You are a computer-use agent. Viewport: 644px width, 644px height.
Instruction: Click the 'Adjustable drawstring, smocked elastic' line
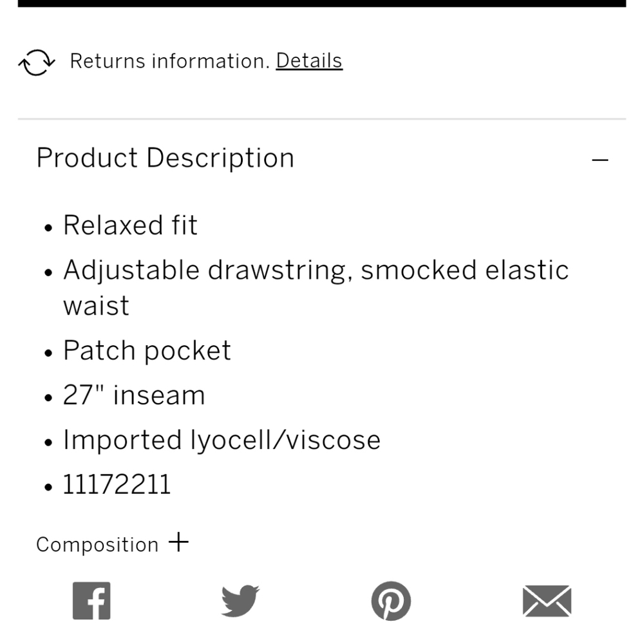pyautogui.click(x=316, y=271)
